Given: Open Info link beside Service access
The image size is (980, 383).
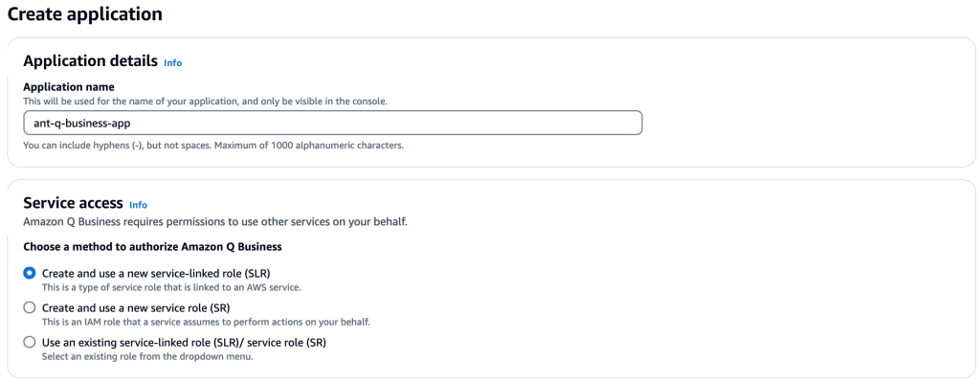Looking at the screenshot, I should tap(138, 205).
